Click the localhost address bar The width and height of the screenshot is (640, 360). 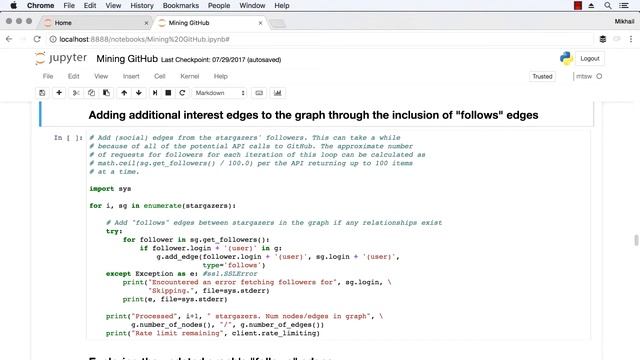click(x=320, y=39)
